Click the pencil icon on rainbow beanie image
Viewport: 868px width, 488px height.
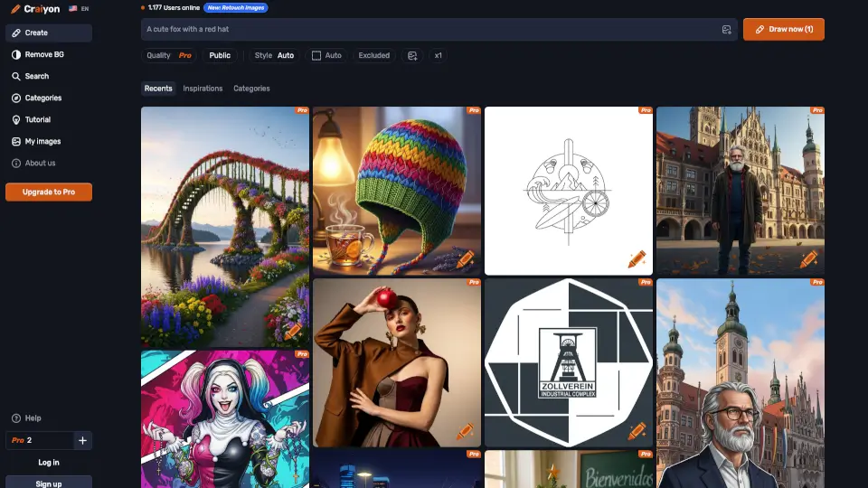pyautogui.click(x=465, y=259)
